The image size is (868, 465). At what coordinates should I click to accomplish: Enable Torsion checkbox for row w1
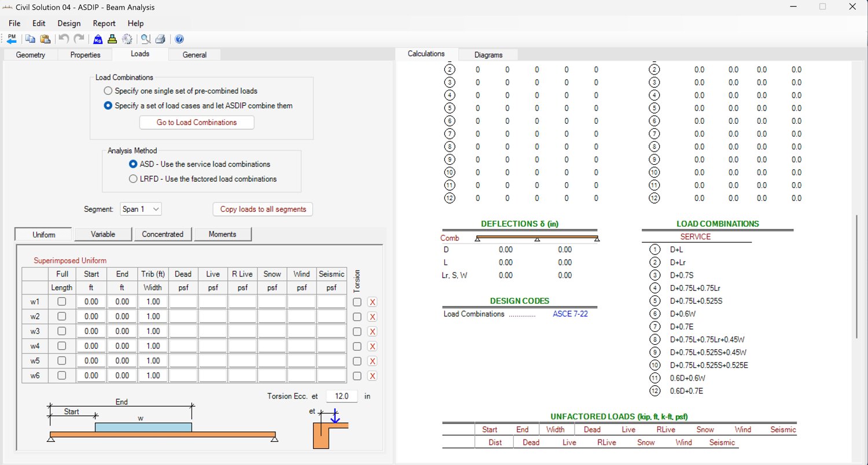[x=357, y=302]
